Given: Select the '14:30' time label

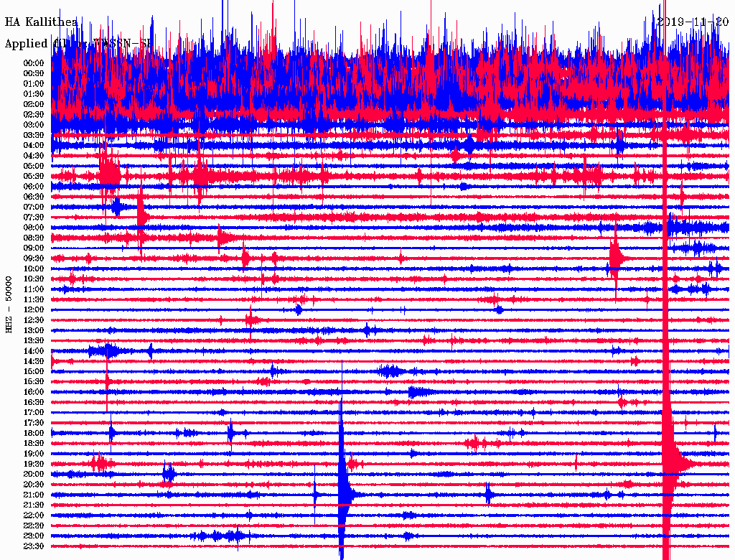Looking at the screenshot, I should click(x=34, y=362).
